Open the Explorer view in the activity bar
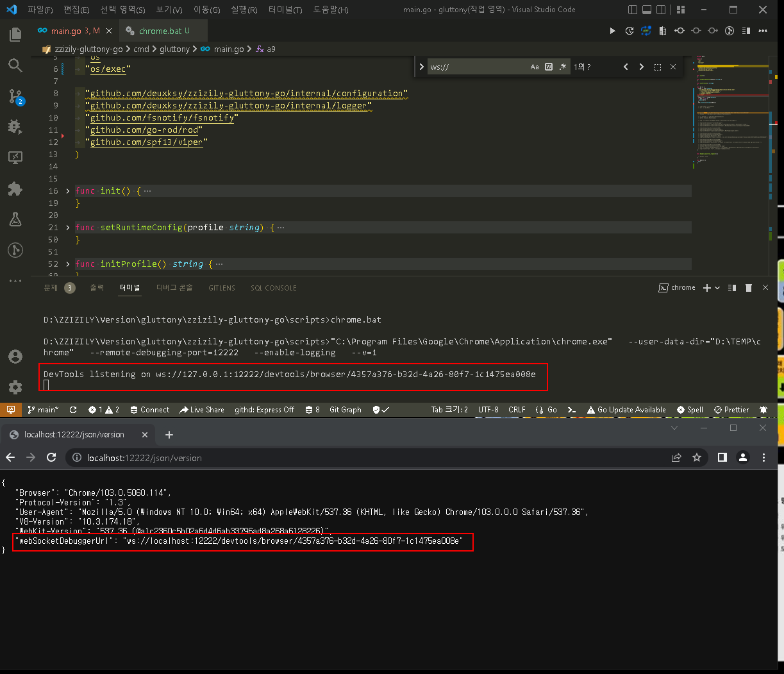 [15, 35]
